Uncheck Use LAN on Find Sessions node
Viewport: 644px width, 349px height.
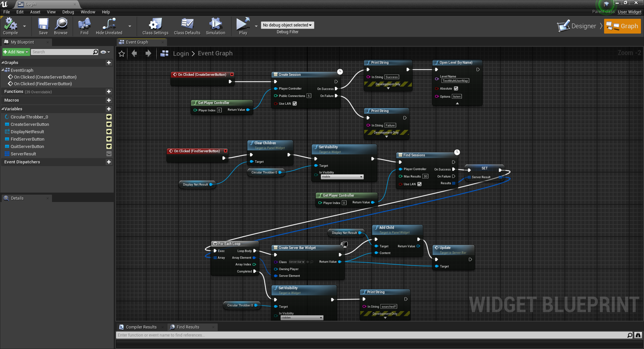click(419, 184)
